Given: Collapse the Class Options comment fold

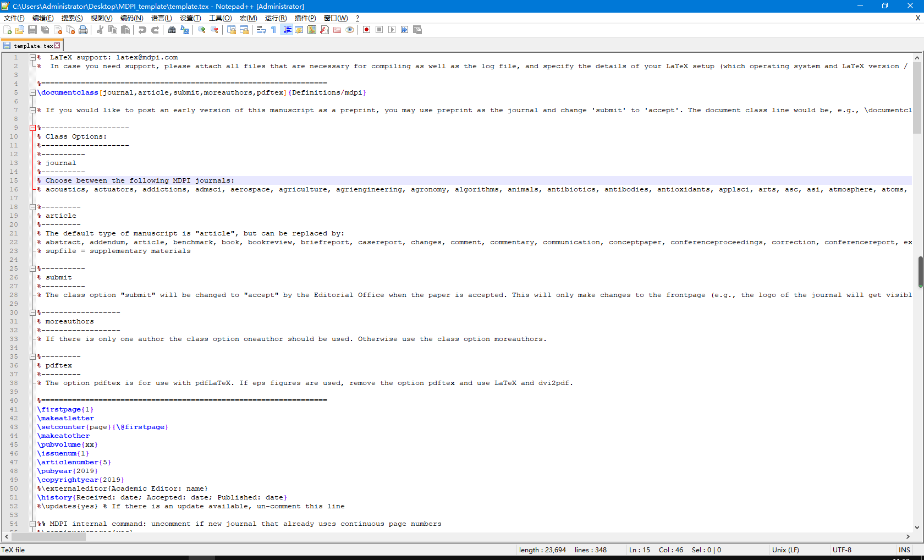Looking at the screenshot, I should 32,128.
